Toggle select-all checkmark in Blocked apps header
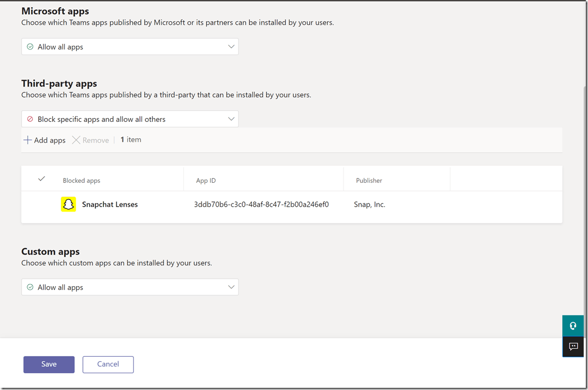Image resolution: width=588 pixels, height=390 pixels. click(41, 179)
